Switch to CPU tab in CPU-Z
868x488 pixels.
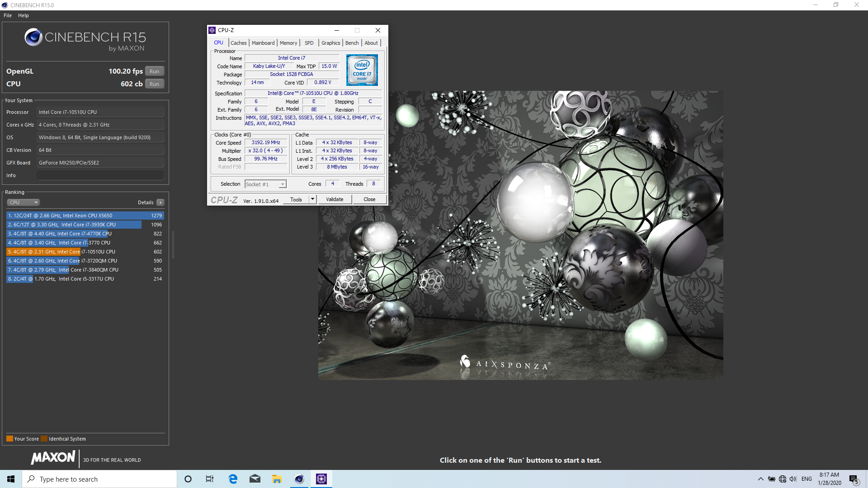219,42
